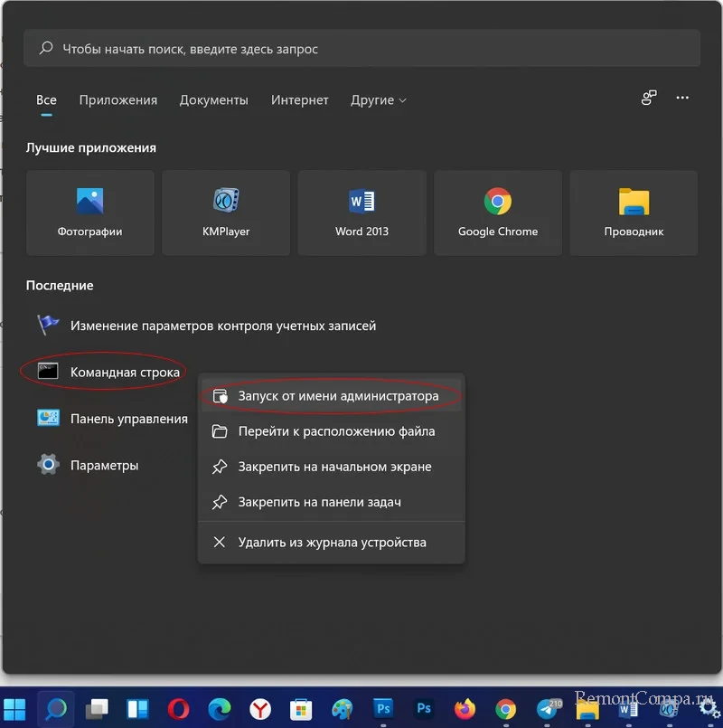
Task: Click Удалить из журнала устройства
Action: (332, 543)
